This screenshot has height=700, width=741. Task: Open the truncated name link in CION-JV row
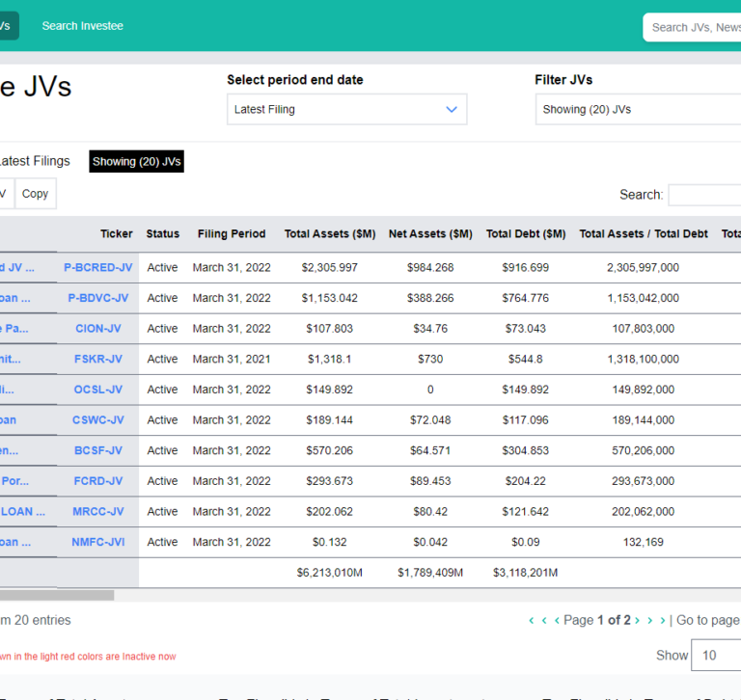(14, 328)
